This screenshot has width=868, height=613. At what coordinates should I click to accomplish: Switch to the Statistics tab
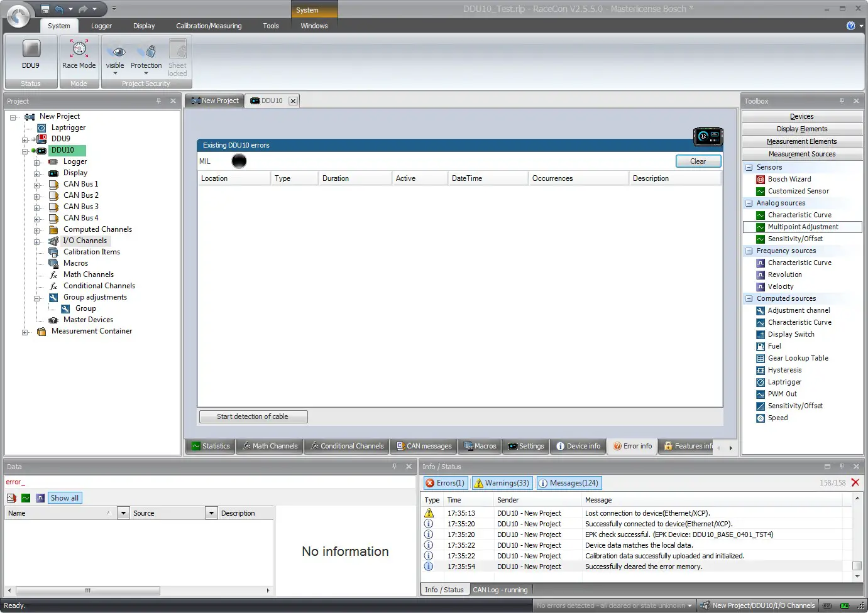[x=211, y=446]
